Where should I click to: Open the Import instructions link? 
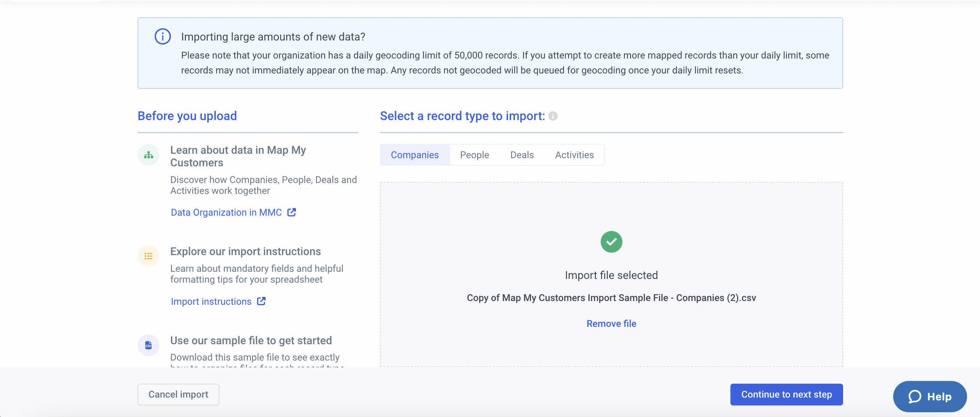[x=211, y=301]
